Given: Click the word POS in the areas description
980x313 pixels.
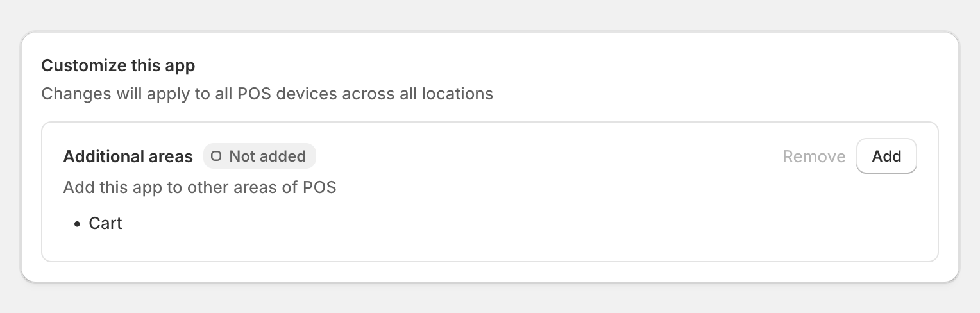Looking at the screenshot, I should click(319, 188).
